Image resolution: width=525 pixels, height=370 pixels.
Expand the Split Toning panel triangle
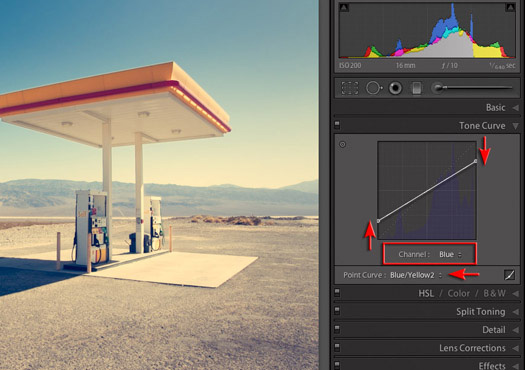click(515, 312)
